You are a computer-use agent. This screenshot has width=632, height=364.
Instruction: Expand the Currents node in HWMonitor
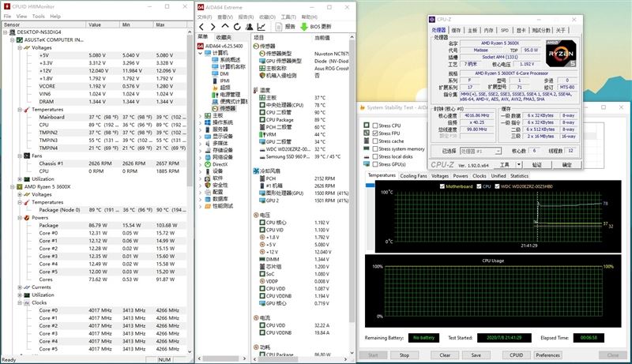[20, 287]
